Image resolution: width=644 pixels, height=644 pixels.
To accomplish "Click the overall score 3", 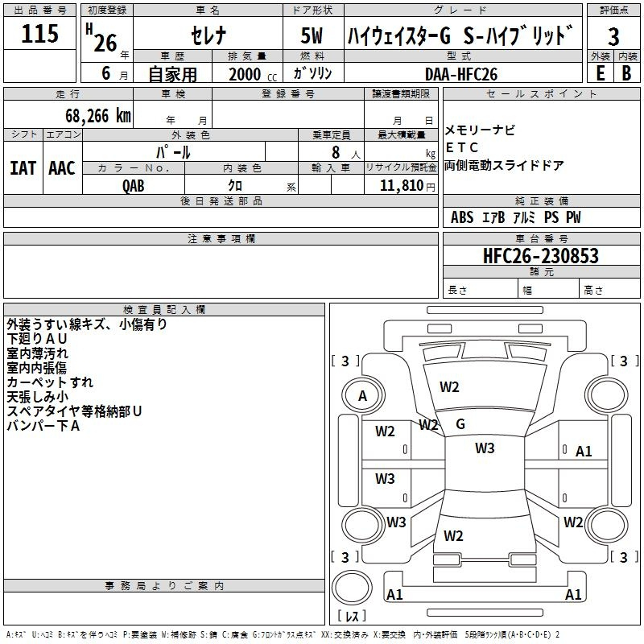I will pos(613,37).
